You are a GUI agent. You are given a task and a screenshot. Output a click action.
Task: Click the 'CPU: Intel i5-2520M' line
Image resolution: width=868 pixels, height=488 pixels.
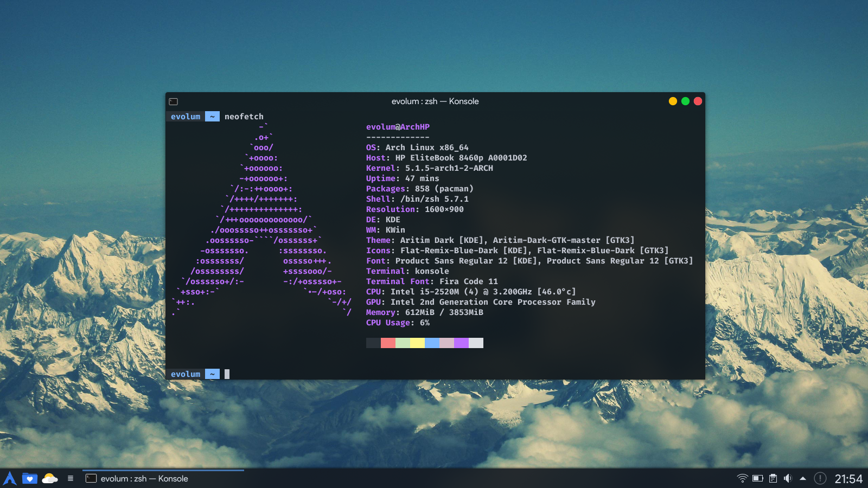click(x=471, y=292)
